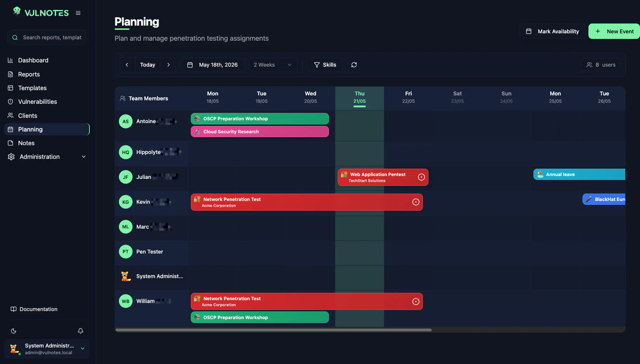Open Antoine's OSCP Preparation Workshop event
The width and height of the screenshot is (640, 364).
260,119
